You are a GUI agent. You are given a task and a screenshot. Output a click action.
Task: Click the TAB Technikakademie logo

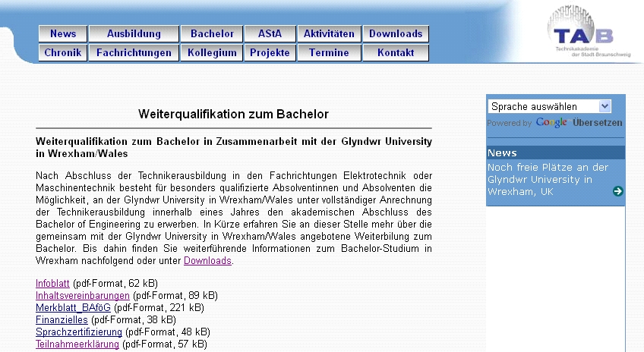[x=582, y=34]
